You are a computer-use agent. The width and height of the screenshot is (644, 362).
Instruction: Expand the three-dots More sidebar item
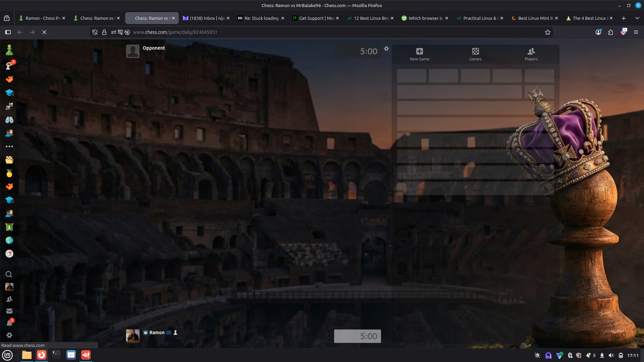pos(9,146)
